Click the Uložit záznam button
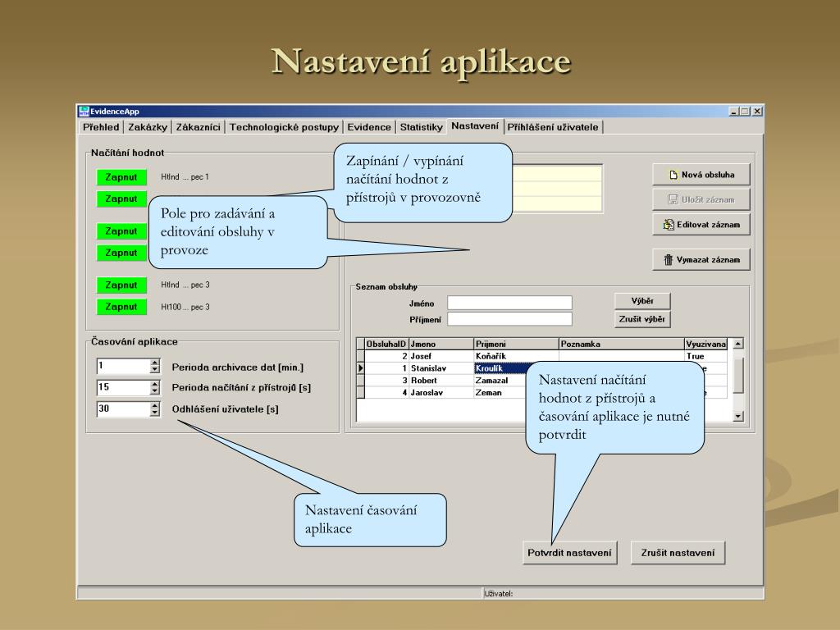The height and width of the screenshot is (630, 840). click(x=701, y=199)
